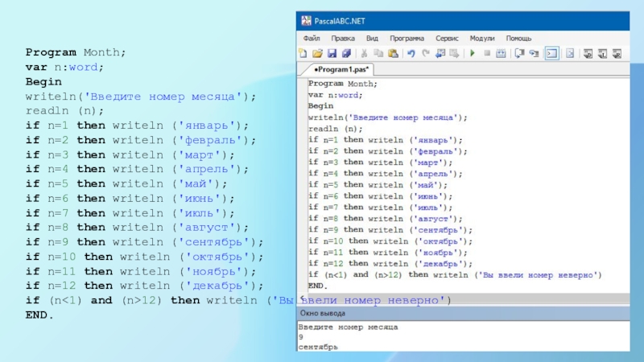644x362 pixels.
Task: Click the PascalABC.NET title bar logo
Action: pos(306,21)
